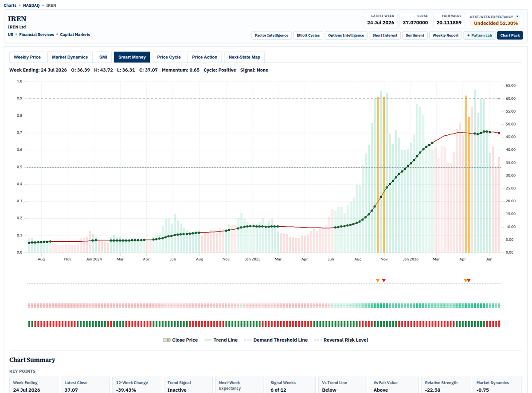Click the Vs Trend Line Below card
This screenshot has width=532, height=393.
coord(342,385)
